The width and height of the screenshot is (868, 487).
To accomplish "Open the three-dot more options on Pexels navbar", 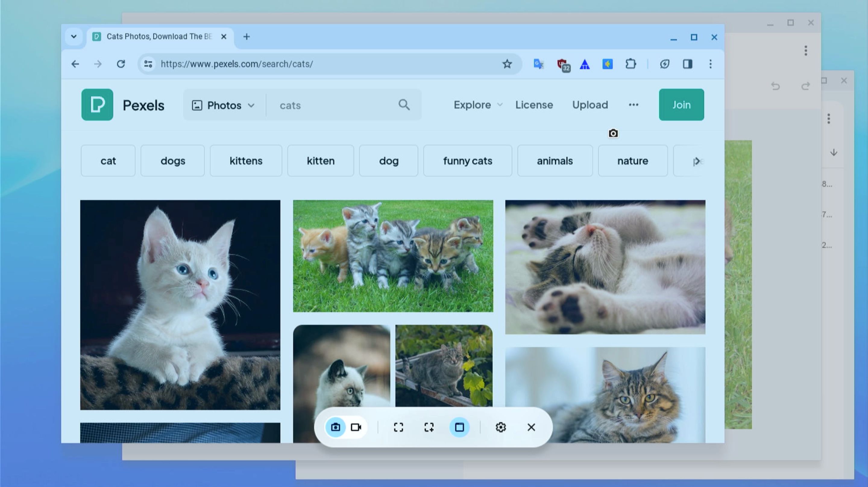I will coord(634,105).
